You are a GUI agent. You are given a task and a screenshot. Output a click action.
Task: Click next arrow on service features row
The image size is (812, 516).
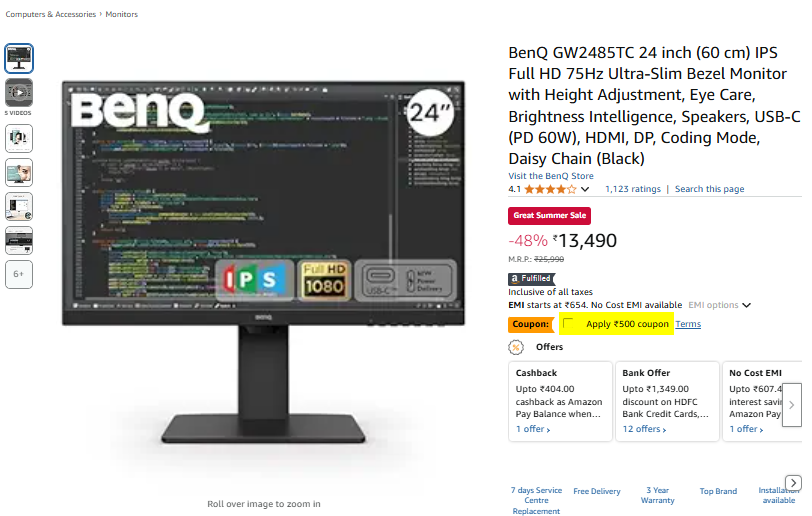[793, 483]
